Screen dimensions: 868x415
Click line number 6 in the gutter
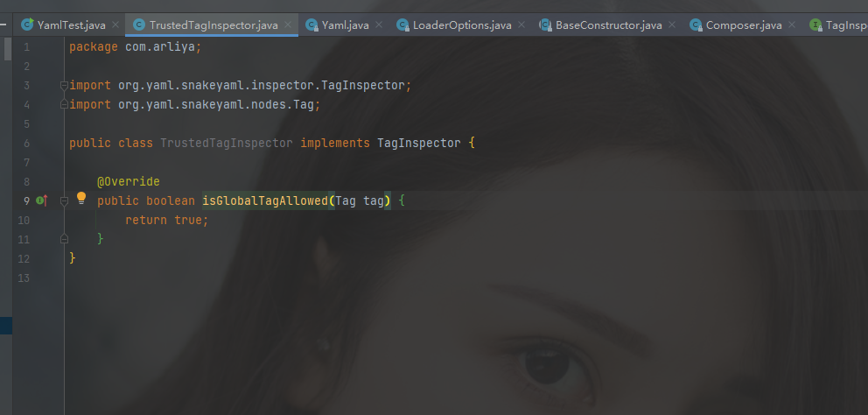[26, 143]
